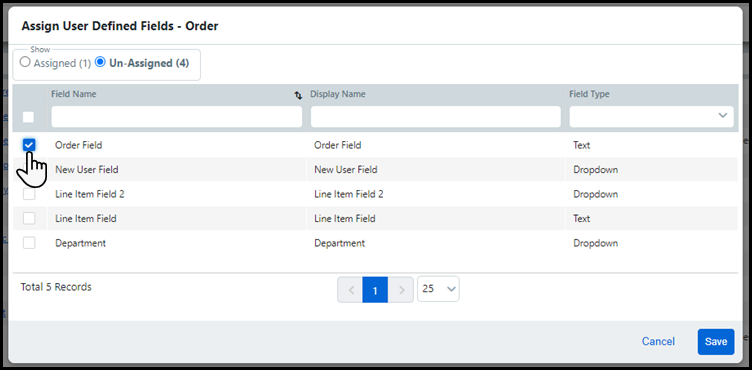This screenshot has height=370, width=752.
Task: Click page number 1 button
Action: coord(375,290)
